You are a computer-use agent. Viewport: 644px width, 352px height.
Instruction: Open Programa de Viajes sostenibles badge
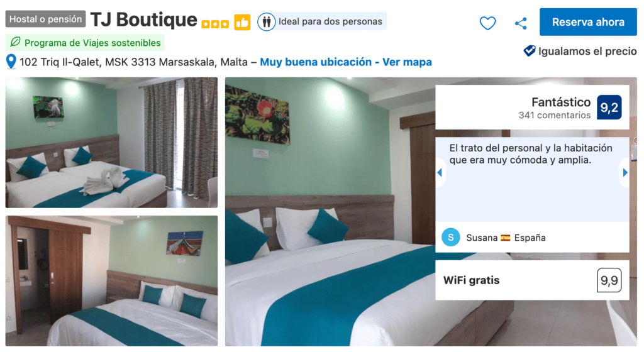[85, 43]
